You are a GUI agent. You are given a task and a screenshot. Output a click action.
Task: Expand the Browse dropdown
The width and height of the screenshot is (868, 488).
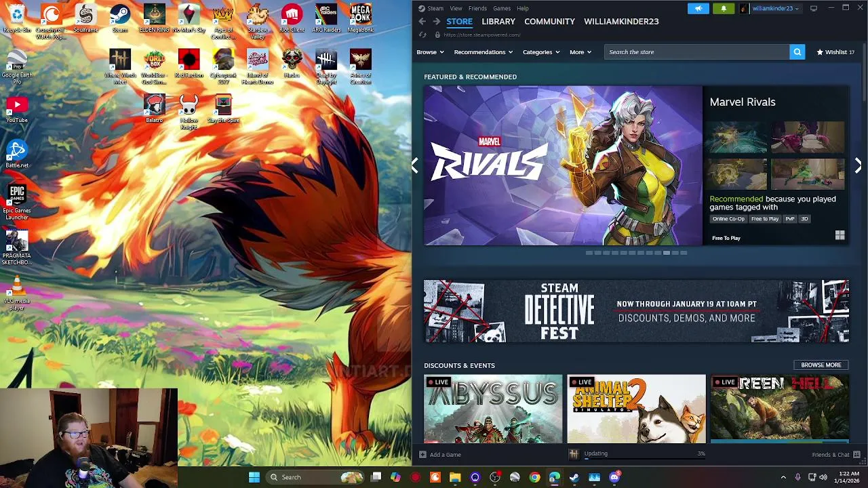click(x=430, y=52)
